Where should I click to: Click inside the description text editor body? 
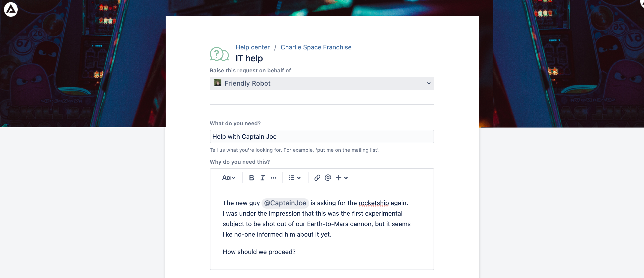322,227
